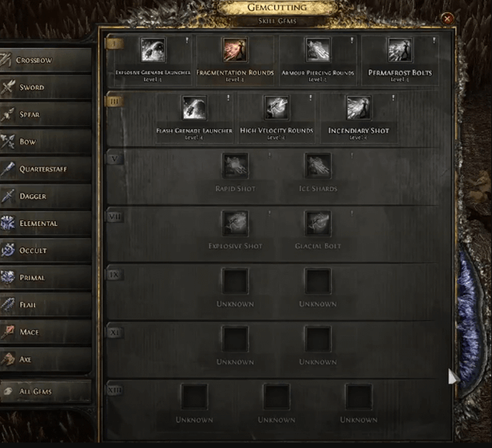Open the Sword gem category tab

[x=46, y=87]
